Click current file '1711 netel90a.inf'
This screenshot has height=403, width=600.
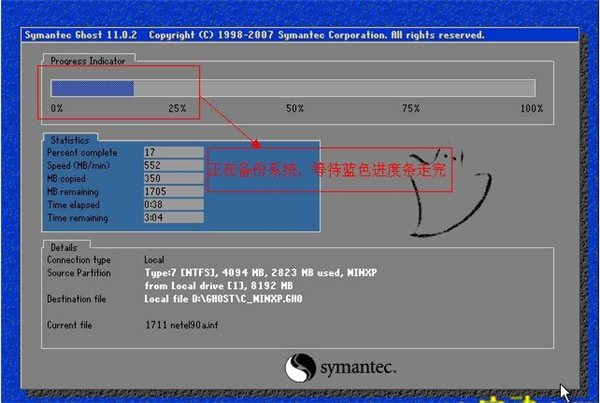(182, 325)
